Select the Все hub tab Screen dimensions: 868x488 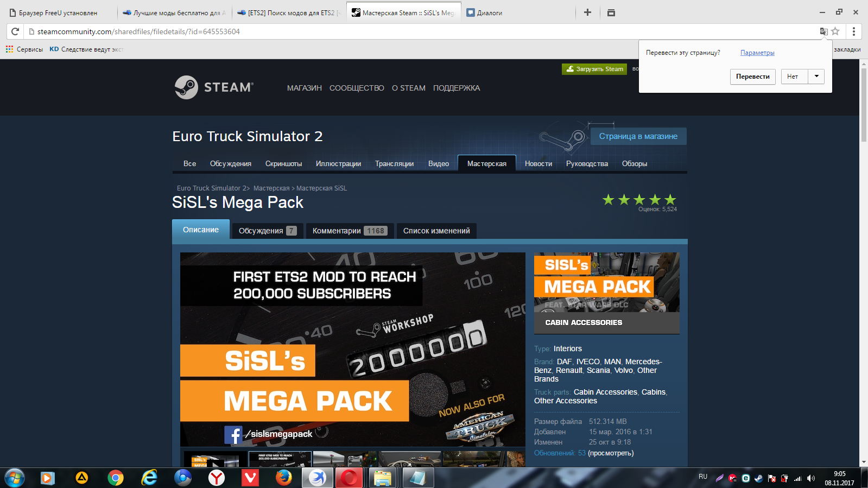tap(189, 163)
